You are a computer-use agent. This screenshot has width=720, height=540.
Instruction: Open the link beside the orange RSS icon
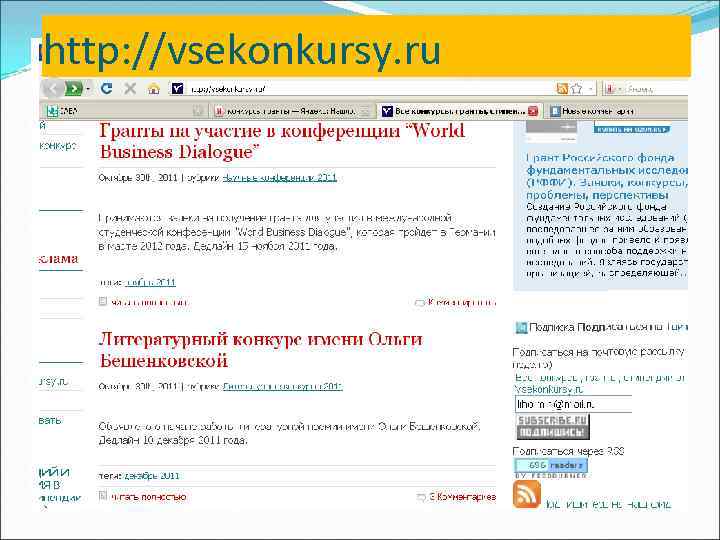pos(608,505)
